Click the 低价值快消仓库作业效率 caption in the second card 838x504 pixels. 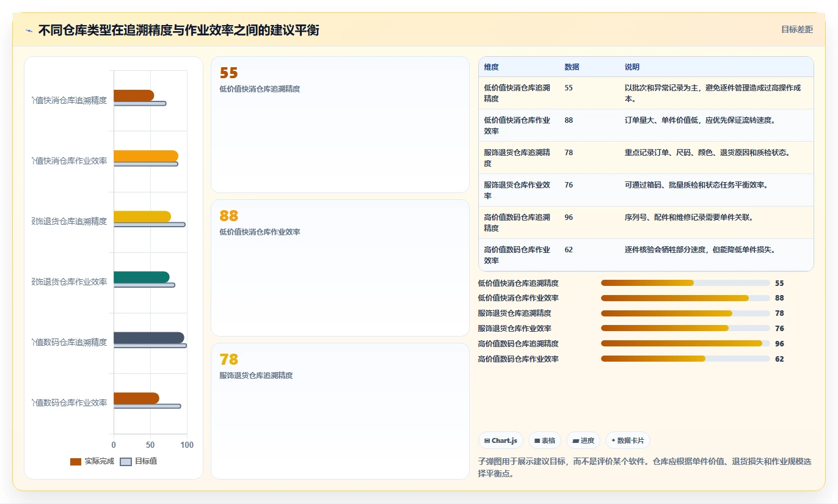pos(260,232)
